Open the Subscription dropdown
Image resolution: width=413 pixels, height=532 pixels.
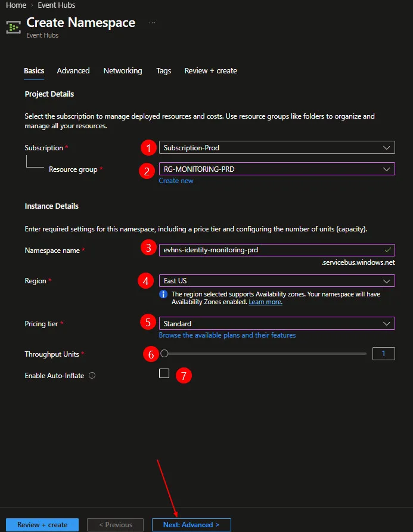click(277, 147)
